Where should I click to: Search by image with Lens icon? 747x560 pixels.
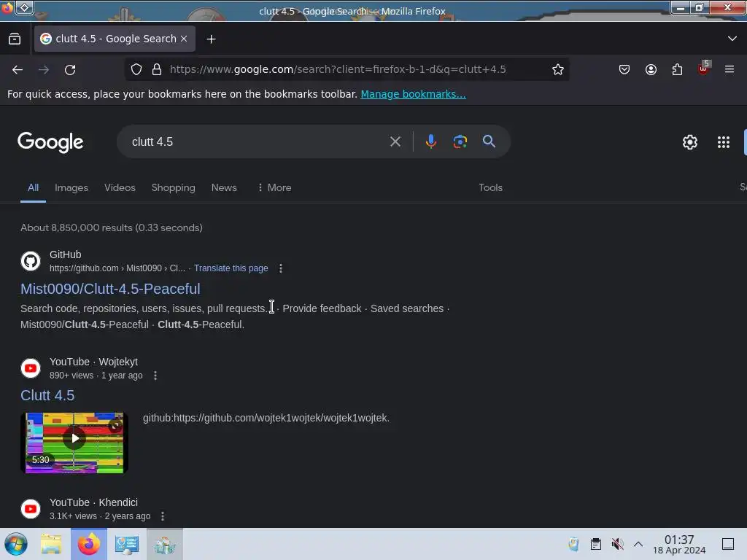(460, 141)
